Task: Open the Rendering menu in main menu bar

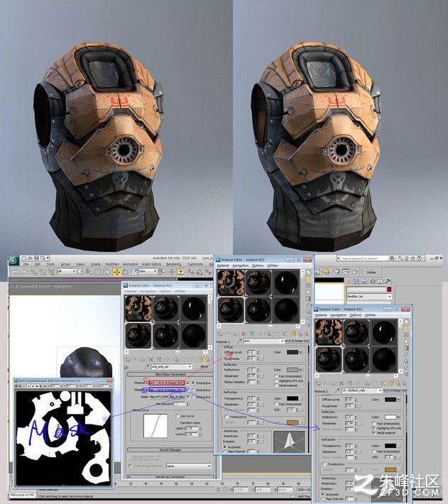Action: [x=173, y=264]
